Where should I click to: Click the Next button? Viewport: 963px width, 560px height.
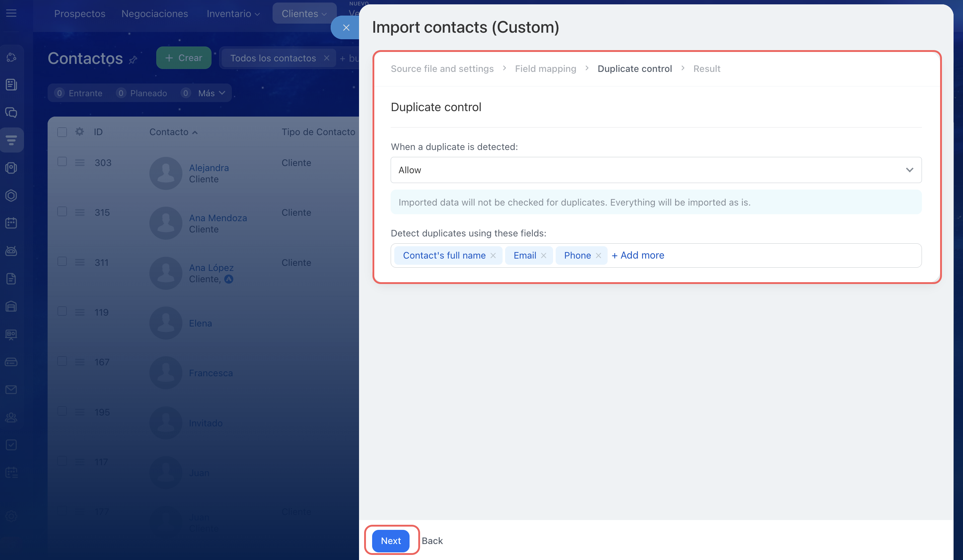391,540
